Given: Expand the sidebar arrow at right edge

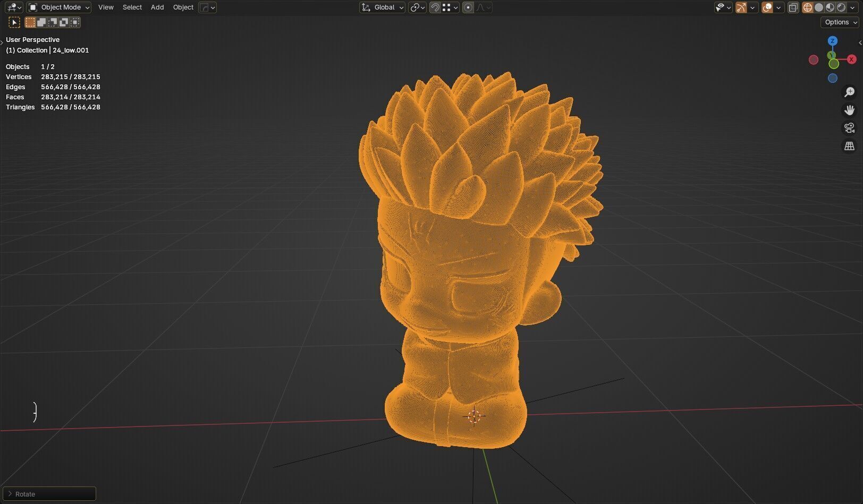Looking at the screenshot, I should [x=860, y=43].
